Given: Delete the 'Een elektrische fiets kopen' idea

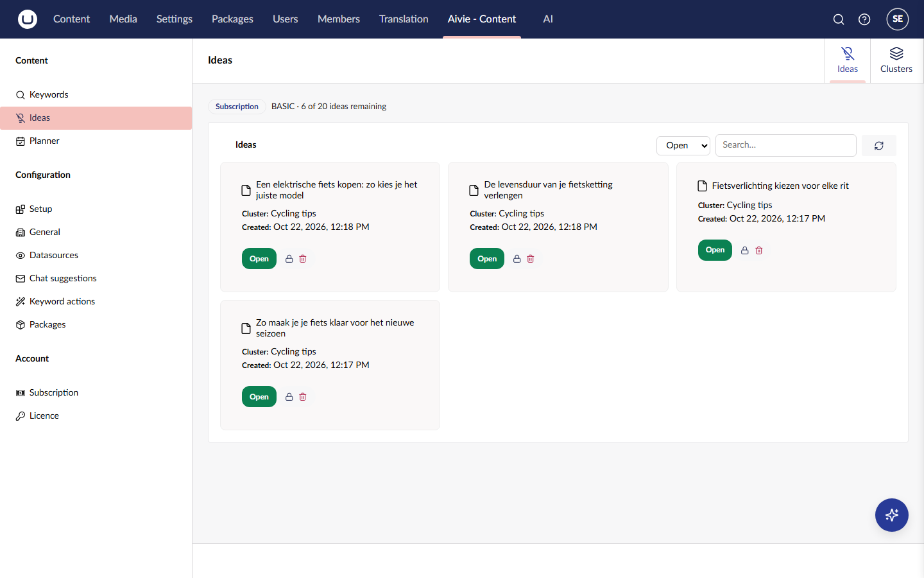Looking at the screenshot, I should click(x=303, y=259).
